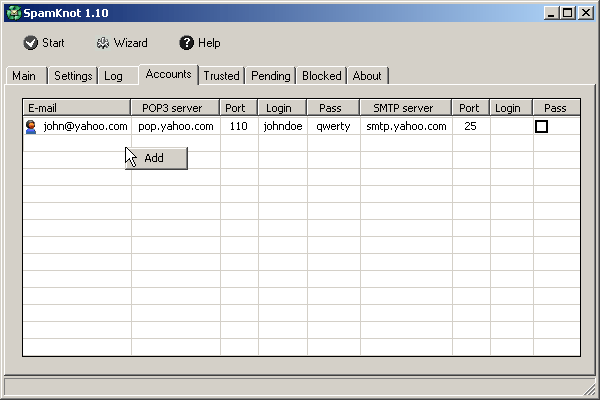Screen dimensions: 600x400
Task: Select the Accounts tab
Action: pos(168,74)
